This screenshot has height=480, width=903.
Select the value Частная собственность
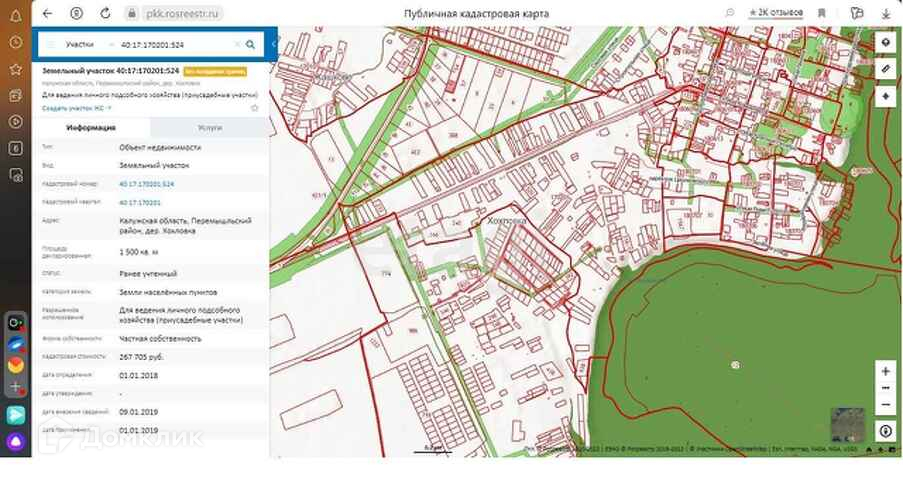click(x=160, y=339)
